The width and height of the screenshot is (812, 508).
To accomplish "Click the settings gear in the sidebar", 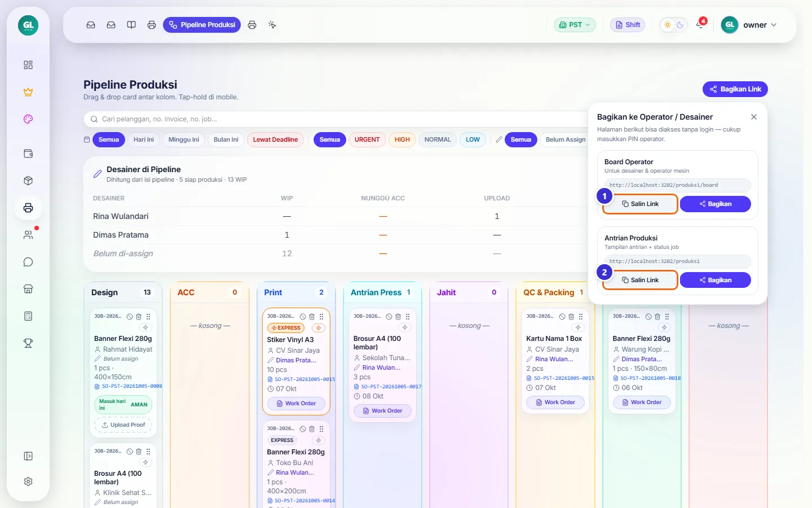I will pyautogui.click(x=28, y=481).
